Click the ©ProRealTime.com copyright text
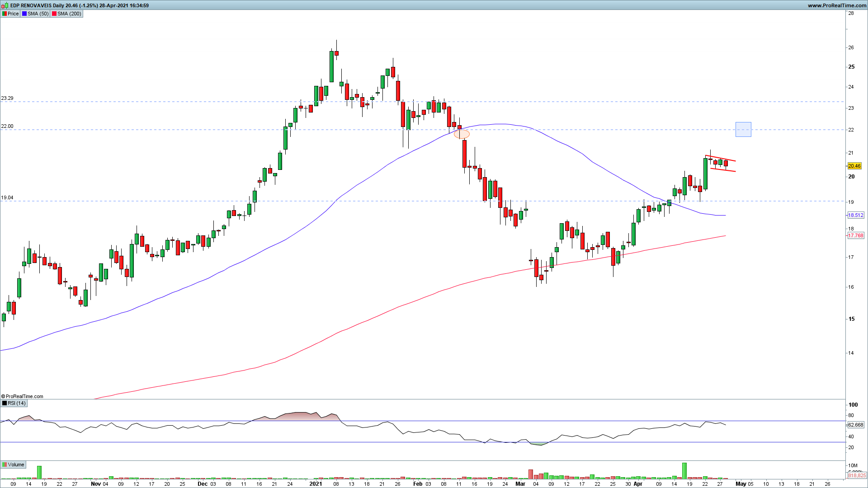868x488 pixels. coord(23,396)
